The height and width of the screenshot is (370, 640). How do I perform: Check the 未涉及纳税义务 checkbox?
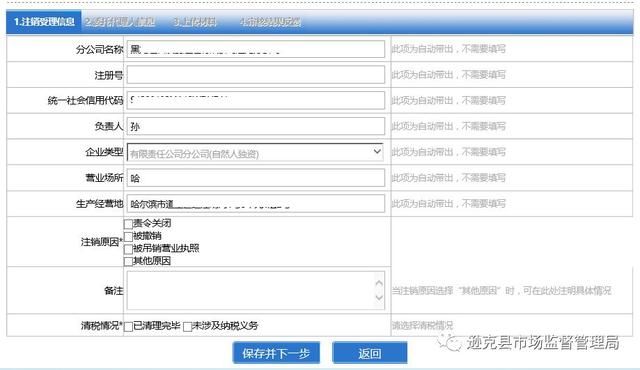tap(187, 326)
